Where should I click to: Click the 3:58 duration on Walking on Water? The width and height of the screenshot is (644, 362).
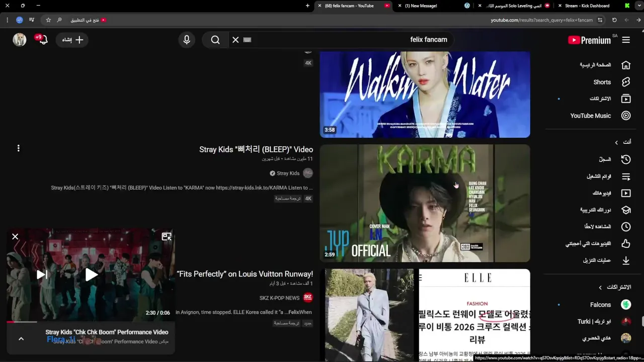tap(330, 130)
